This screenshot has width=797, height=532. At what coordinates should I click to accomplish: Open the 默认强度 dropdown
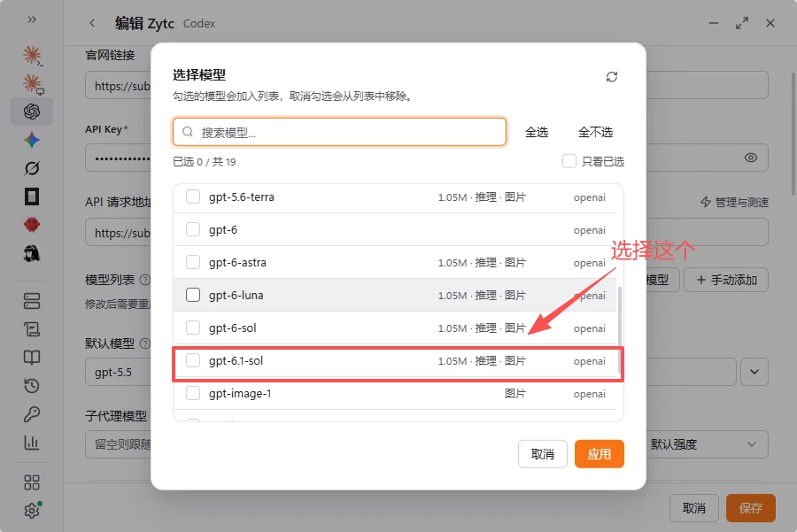(708, 444)
